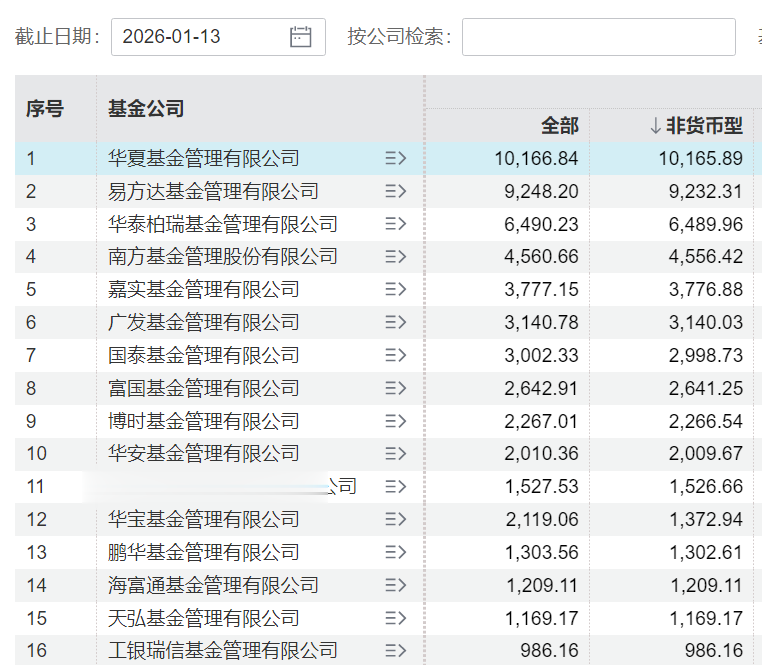
Task: Select company name 富国基金管理有限公司
Action: tap(204, 388)
